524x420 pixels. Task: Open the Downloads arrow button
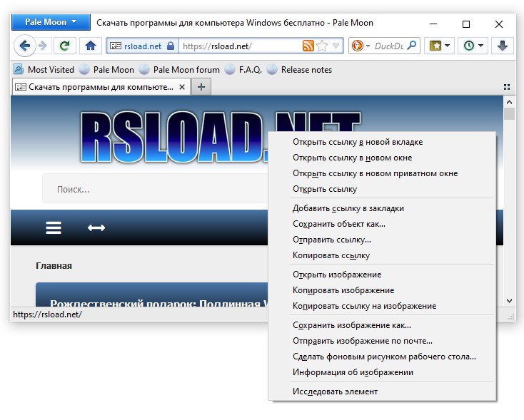point(503,46)
